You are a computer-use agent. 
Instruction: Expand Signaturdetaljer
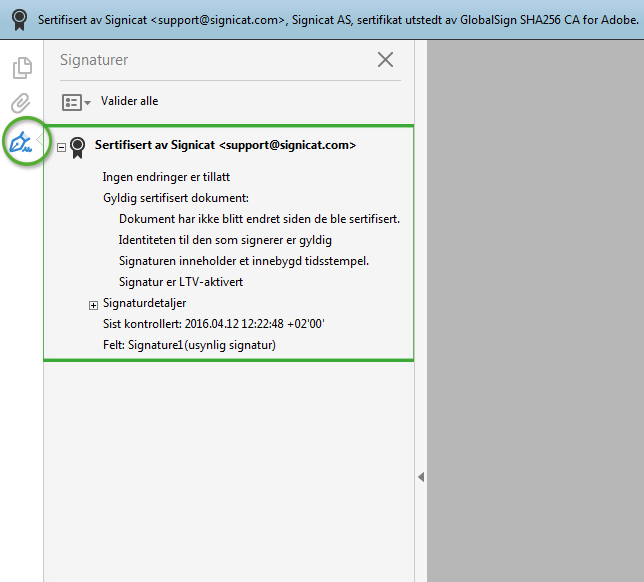(93, 305)
